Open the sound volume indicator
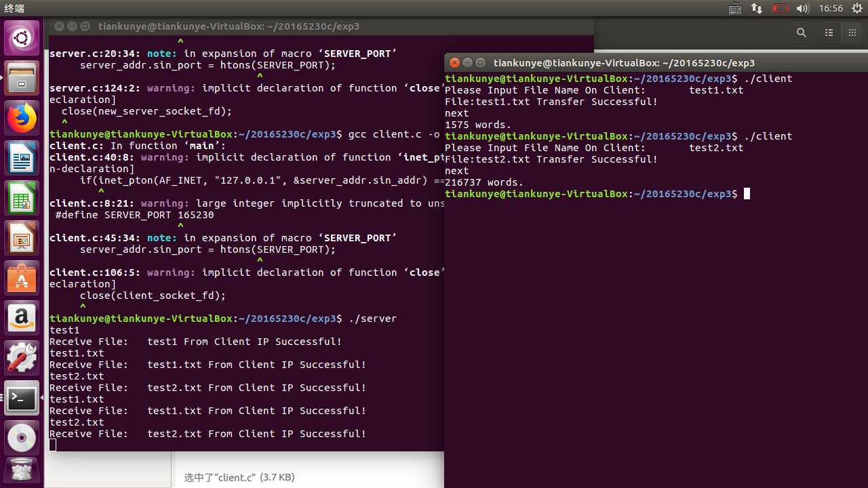868x488 pixels. click(x=803, y=9)
